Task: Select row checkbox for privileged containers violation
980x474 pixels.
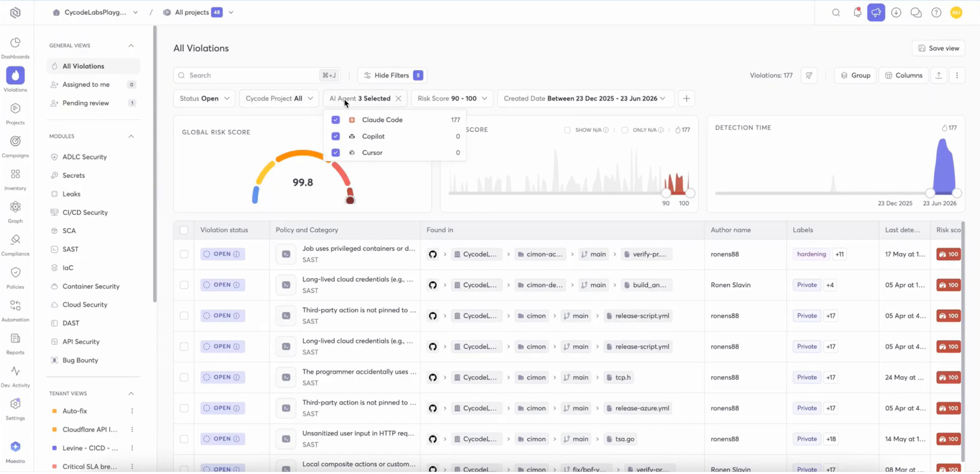Action: click(x=184, y=254)
